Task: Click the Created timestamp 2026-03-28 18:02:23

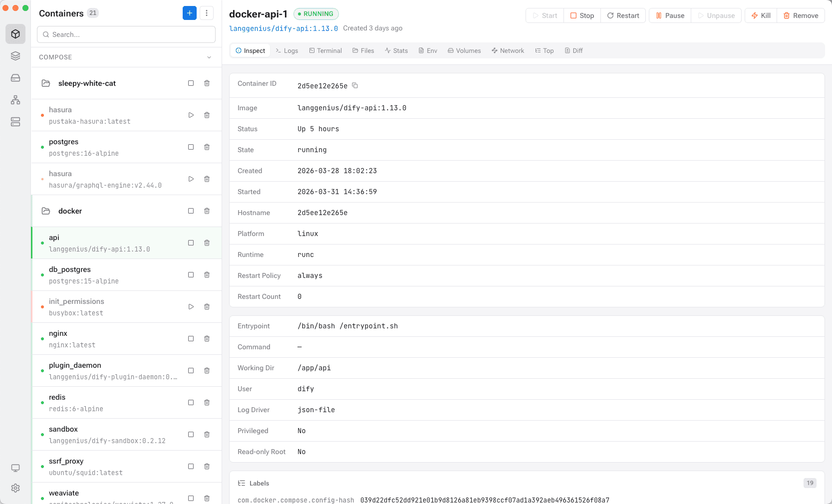Action: click(x=337, y=171)
